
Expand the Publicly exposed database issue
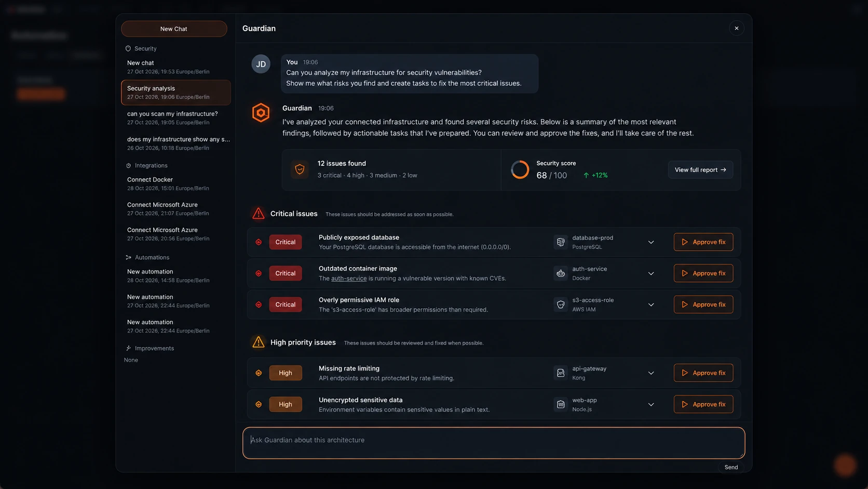[651, 242]
